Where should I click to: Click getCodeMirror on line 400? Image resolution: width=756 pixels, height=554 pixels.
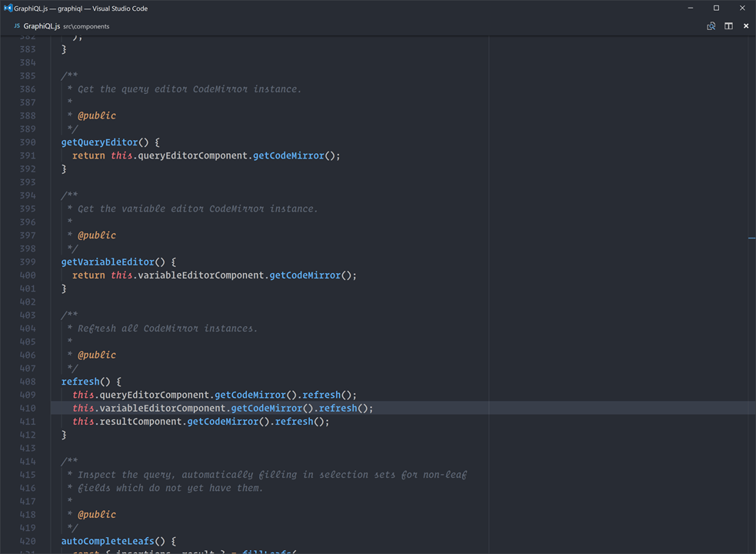click(x=305, y=275)
